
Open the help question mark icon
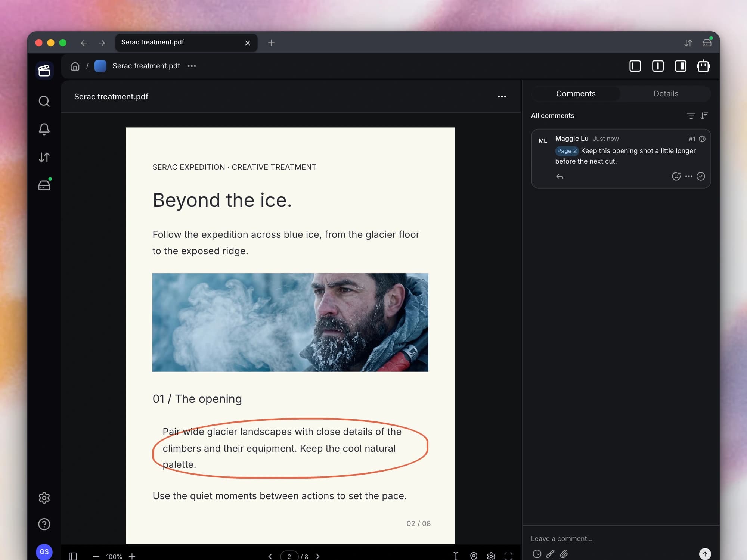tap(44, 524)
